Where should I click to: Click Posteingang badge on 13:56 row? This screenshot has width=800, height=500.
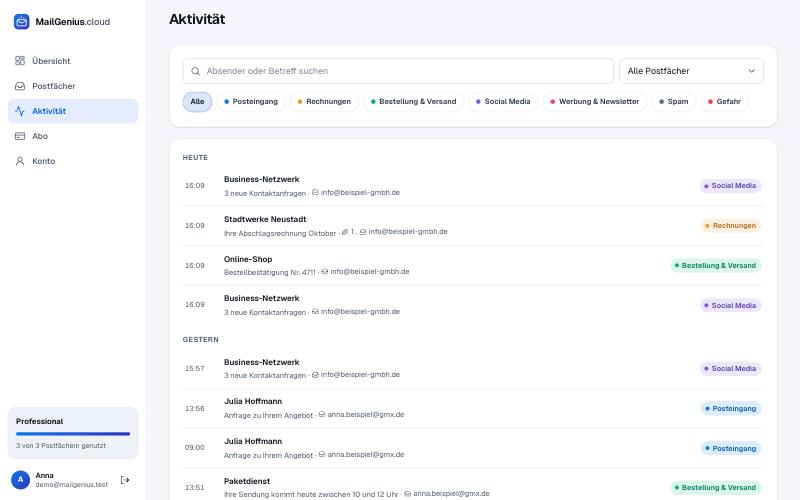731,408
